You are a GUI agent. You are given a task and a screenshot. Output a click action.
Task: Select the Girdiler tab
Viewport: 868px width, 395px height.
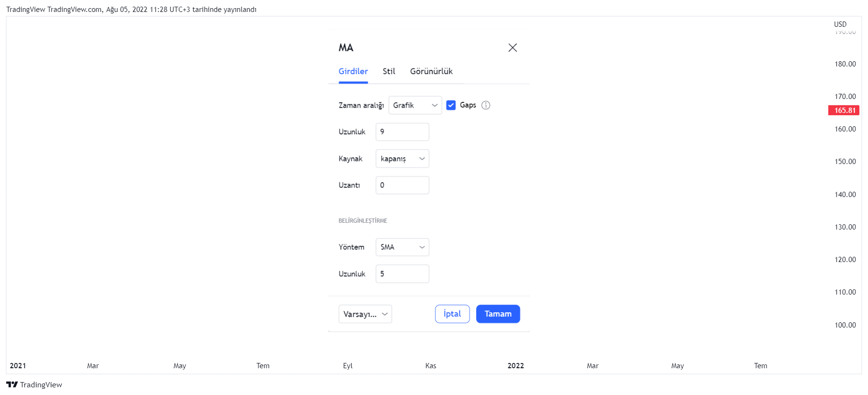(x=353, y=71)
